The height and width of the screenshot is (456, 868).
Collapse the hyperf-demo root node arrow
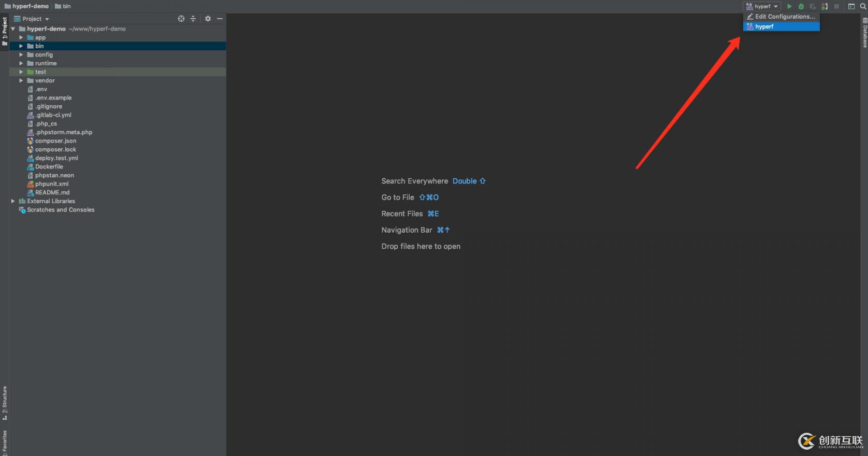13,29
